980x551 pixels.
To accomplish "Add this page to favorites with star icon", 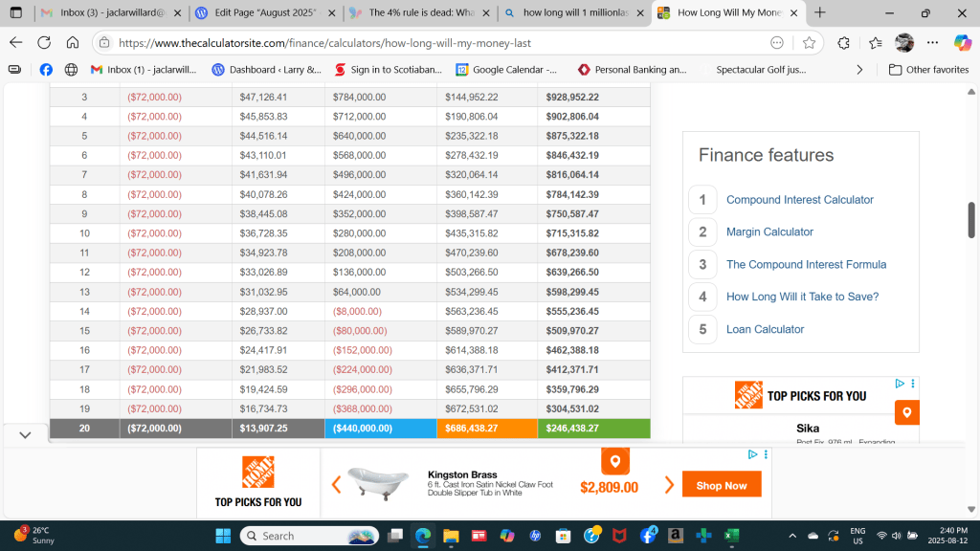I will [x=809, y=43].
